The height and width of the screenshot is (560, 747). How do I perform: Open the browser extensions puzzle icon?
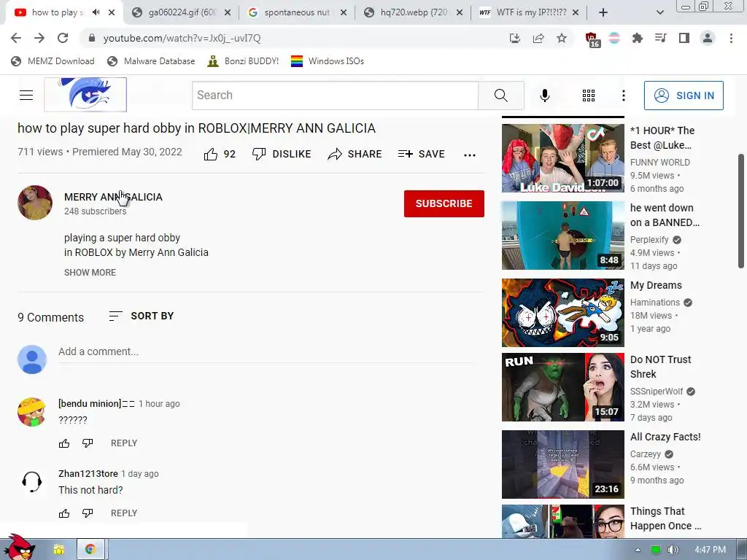click(x=637, y=38)
